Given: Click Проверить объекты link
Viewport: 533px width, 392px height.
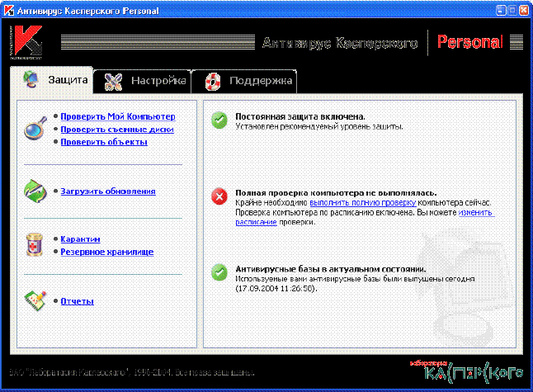Looking at the screenshot, I should tap(104, 142).
